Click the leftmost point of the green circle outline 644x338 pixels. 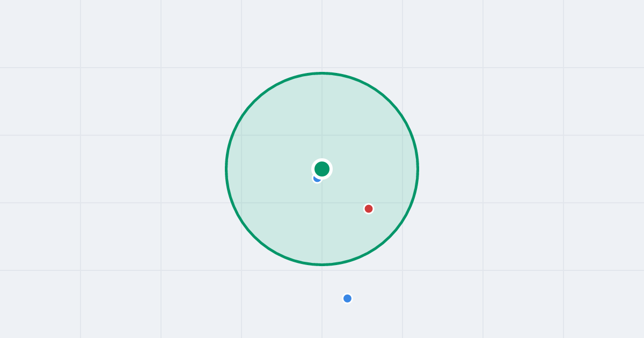pos(226,169)
